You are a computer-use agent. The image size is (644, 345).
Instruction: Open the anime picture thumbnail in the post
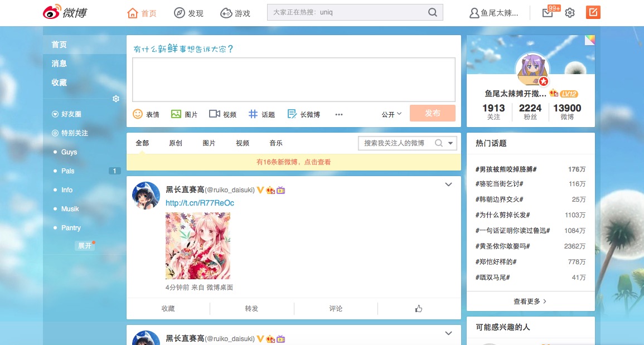click(198, 245)
